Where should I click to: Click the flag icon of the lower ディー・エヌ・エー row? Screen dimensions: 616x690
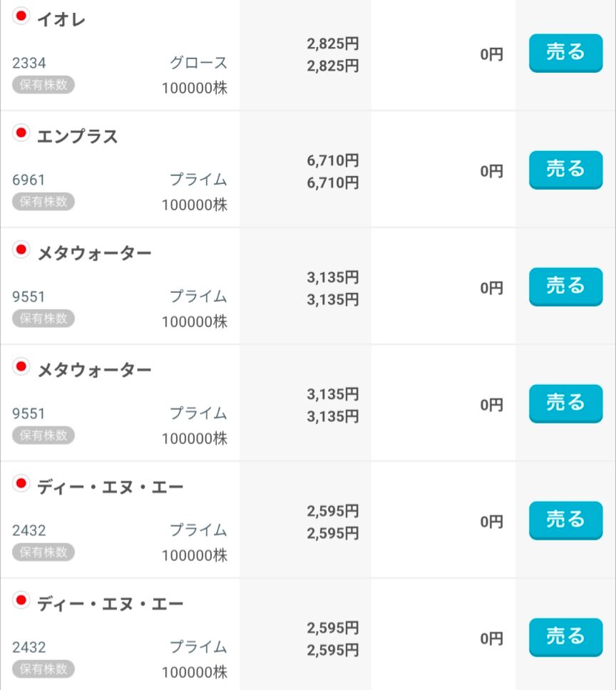tap(21, 600)
